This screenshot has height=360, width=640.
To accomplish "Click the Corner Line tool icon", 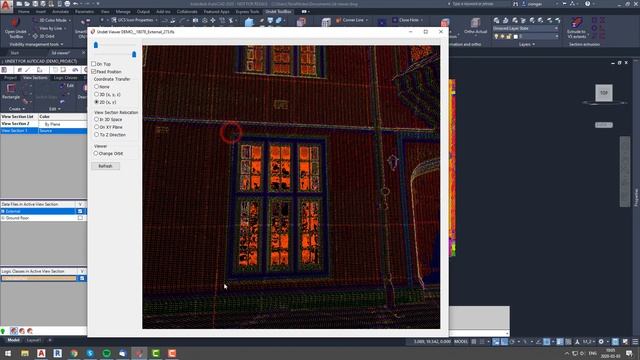I will point(338,20).
